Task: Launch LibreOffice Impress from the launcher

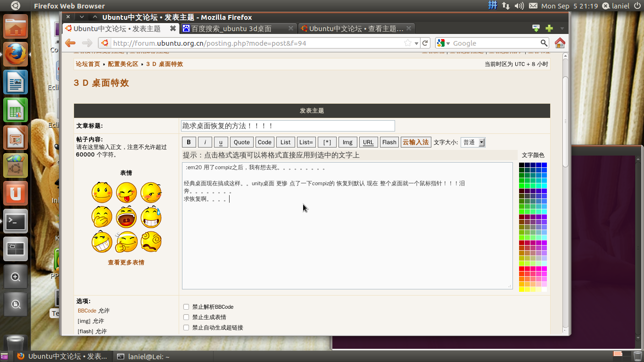Action: (x=16, y=138)
